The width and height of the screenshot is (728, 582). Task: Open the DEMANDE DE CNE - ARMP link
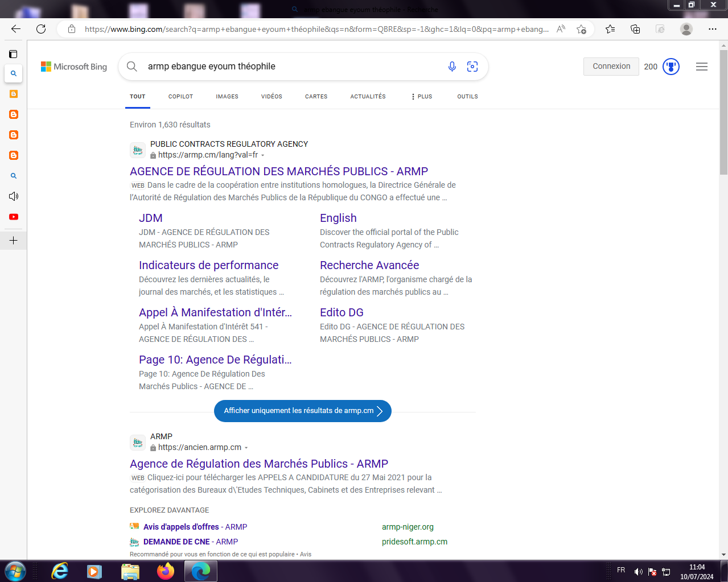pyautogui.click(x=191, y=542)
